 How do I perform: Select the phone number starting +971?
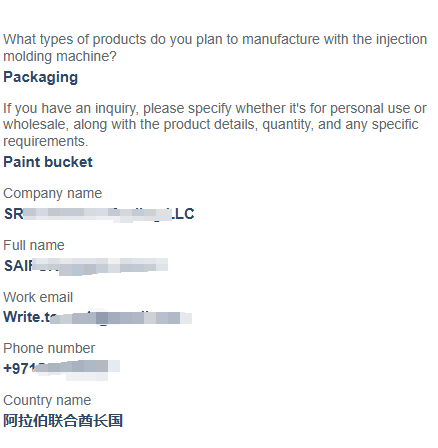coord(61,369)
